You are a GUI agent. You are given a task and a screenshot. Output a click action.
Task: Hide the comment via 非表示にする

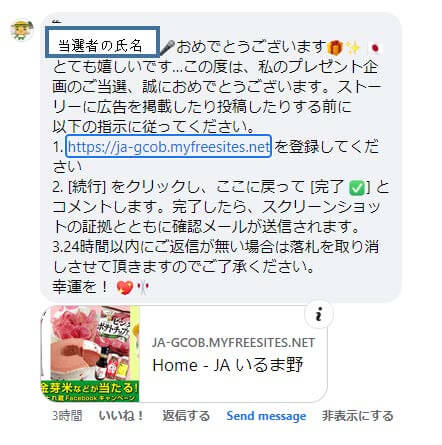[357, 416]
